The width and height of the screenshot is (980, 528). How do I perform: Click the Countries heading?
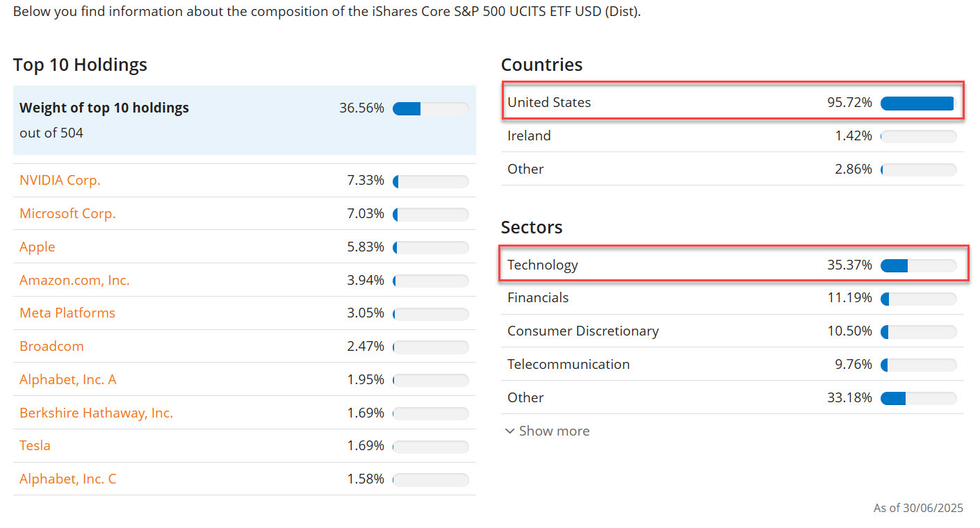tap(542, 65)
